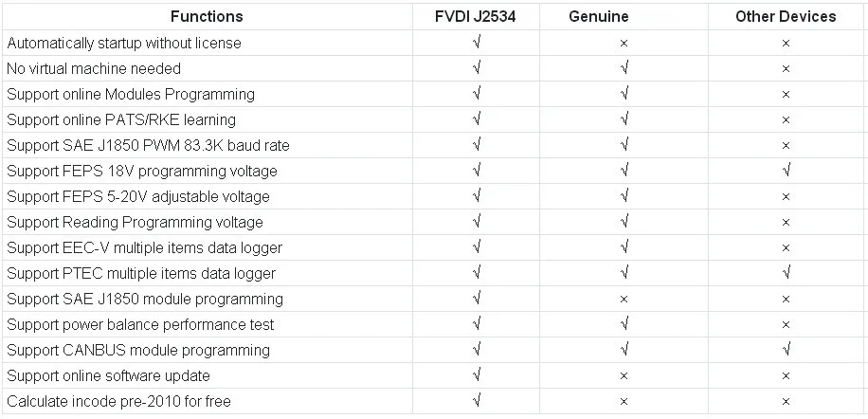Screen dimensions: 868x419
Task: Click 'Support FEPS 5-20V adjustable voltage' label
Action: pos(137,196)
